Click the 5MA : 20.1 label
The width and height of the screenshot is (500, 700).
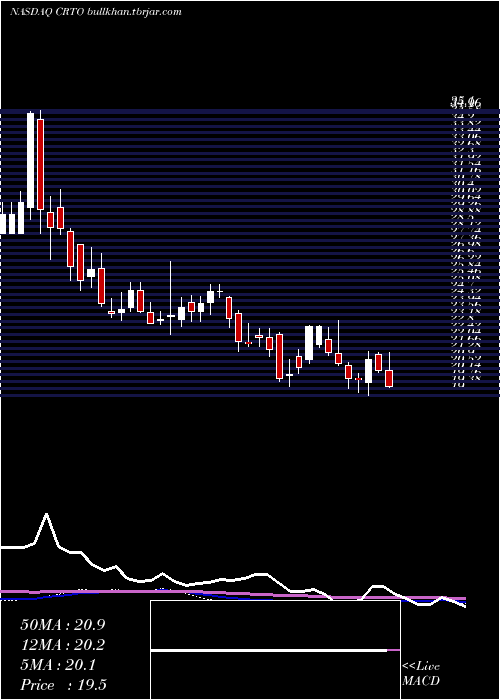coord(58,665)
